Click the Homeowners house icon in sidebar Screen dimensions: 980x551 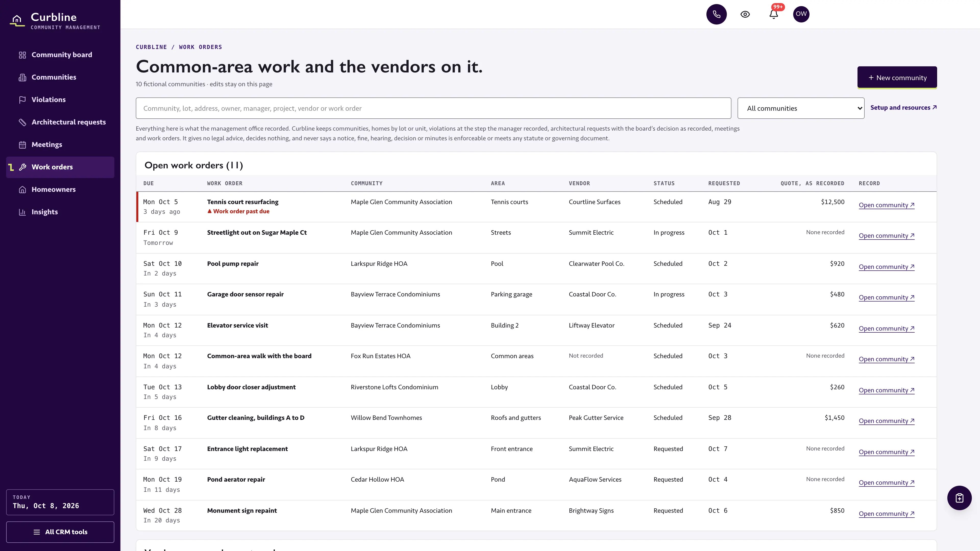22,190
